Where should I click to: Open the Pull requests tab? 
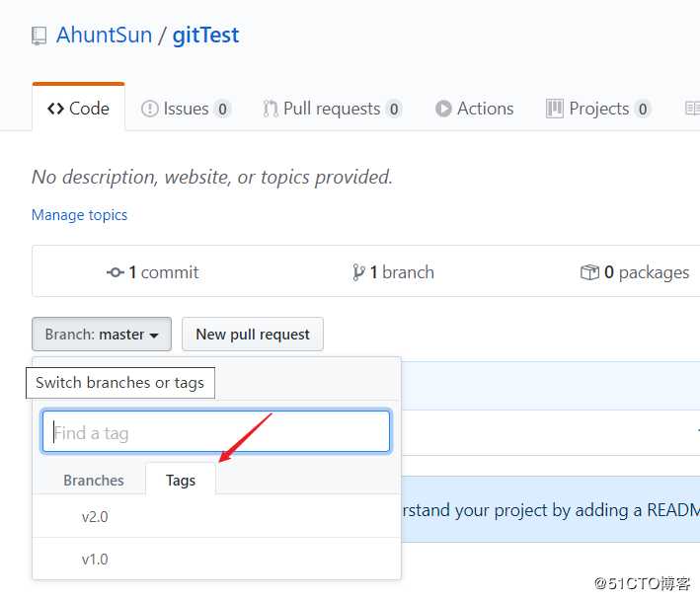coord(332,109)
